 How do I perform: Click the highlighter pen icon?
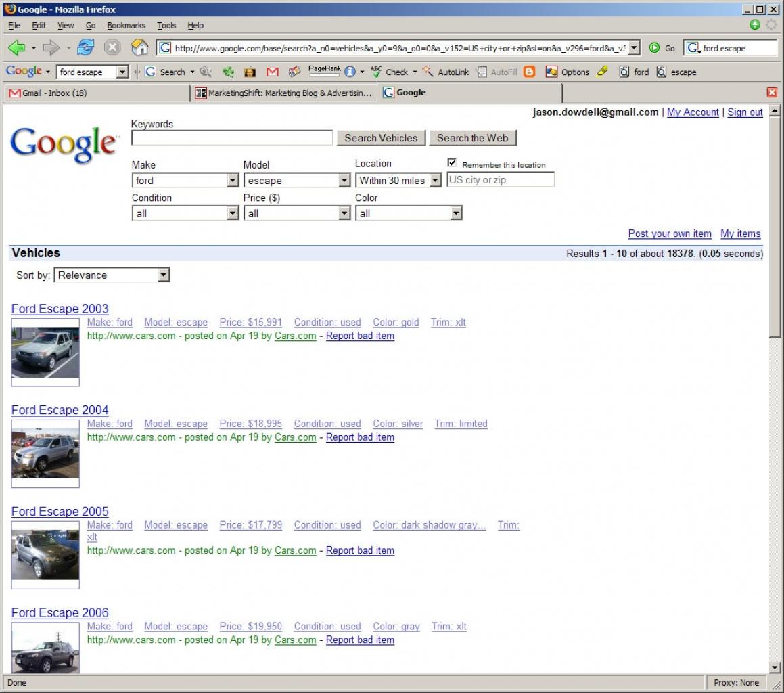click(603, 72)
